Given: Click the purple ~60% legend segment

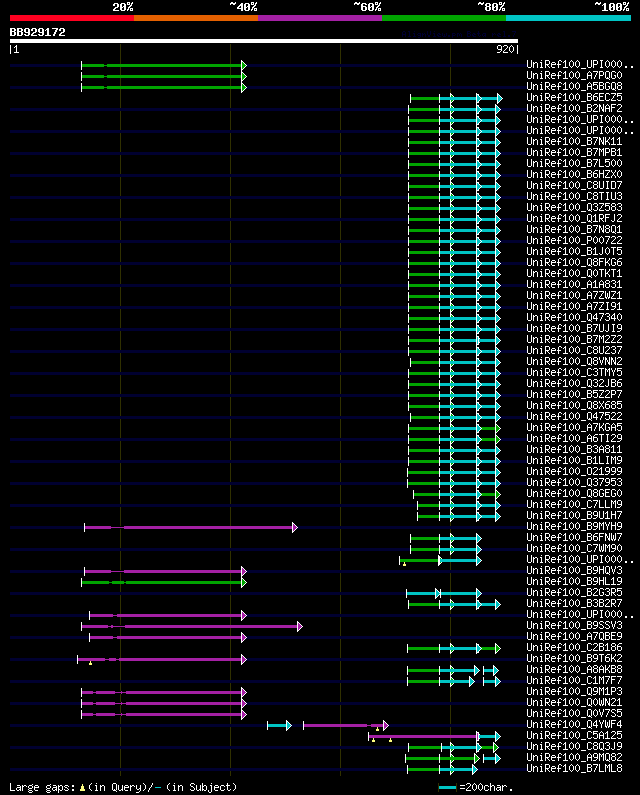Looking at the screenshot, I should pyautogui.click(x=320, y=18).
